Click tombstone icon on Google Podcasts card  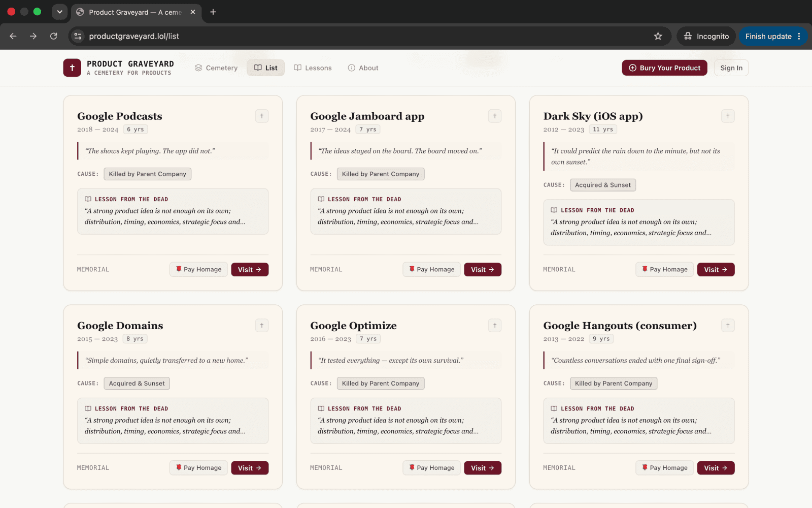(x=262, y=116)
